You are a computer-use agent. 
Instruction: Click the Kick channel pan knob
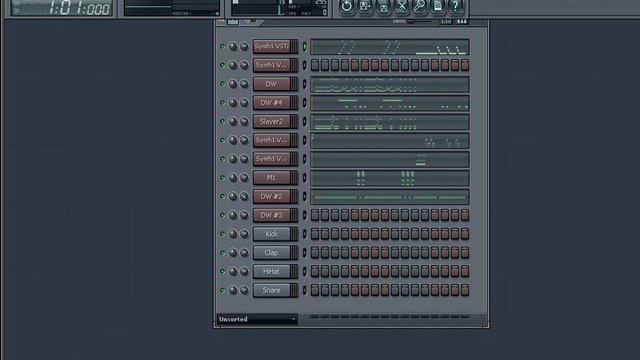click(x=233, y=234)
